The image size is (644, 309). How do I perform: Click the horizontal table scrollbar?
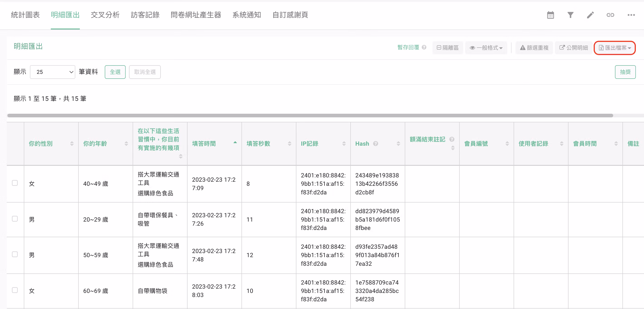pos(310,115)
